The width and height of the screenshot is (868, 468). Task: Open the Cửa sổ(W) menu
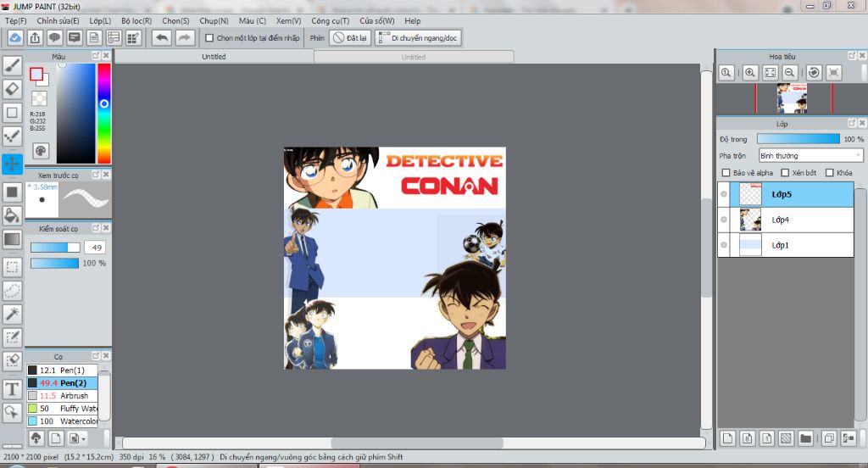pos(377,20)
